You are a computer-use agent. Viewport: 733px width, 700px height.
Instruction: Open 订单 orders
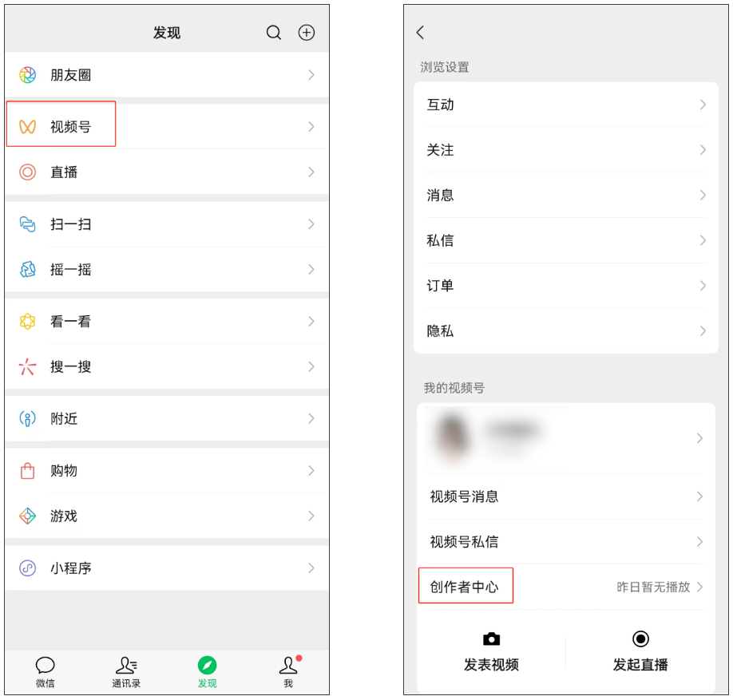565,286
